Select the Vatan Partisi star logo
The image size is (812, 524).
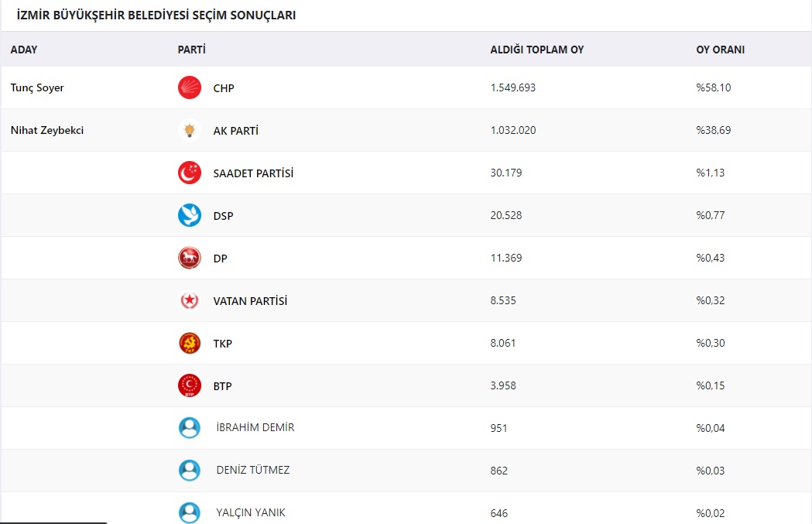coord(190,300)
